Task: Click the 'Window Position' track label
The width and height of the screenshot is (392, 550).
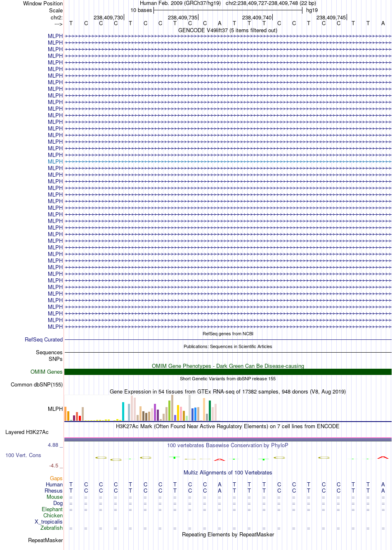Action: click(x=43, y=3)
